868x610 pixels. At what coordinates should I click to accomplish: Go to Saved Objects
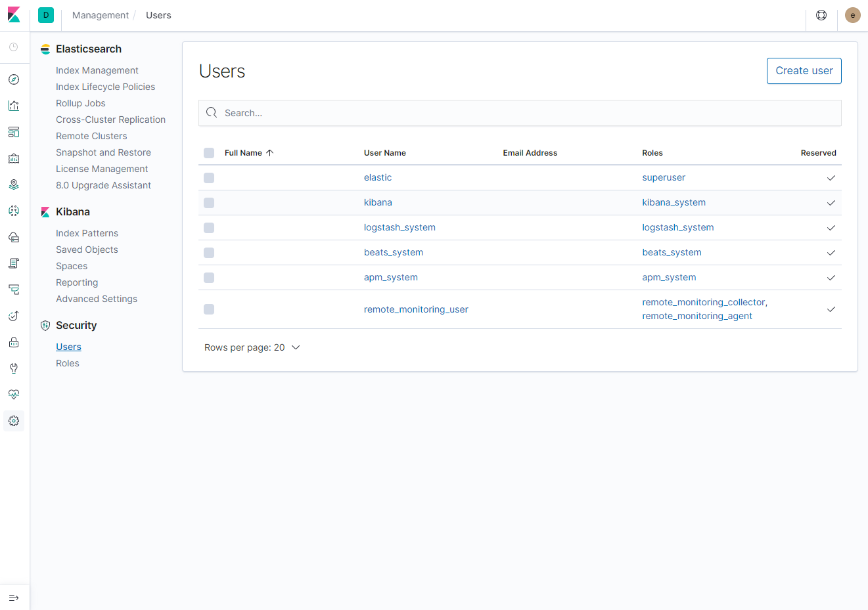pos(87,250)
